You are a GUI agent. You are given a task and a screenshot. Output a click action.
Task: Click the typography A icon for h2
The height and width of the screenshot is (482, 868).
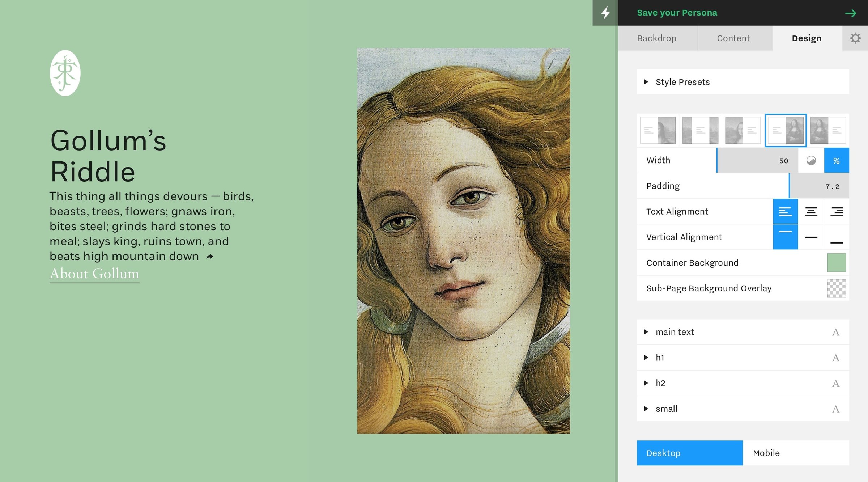point(835,384)
